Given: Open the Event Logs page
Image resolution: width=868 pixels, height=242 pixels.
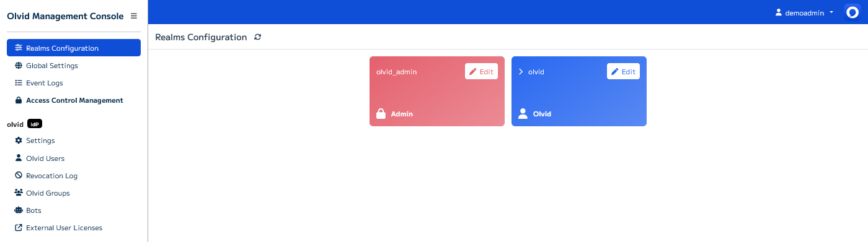Looking at the screenshot, I should [74, 83].
